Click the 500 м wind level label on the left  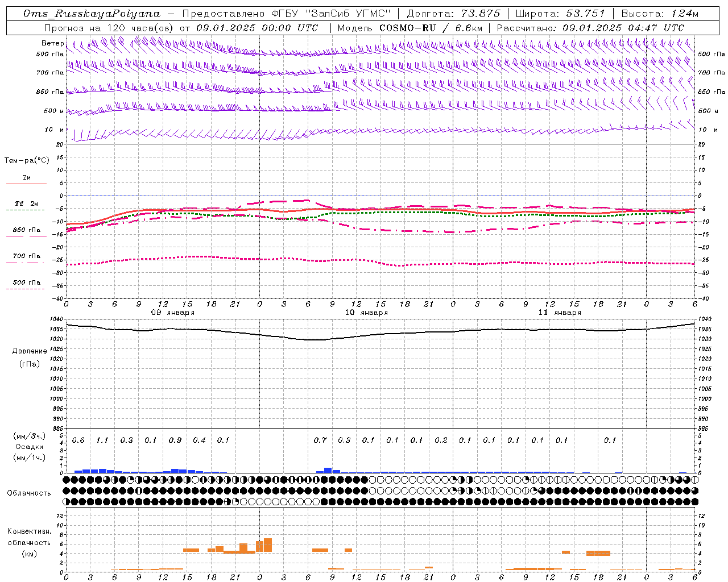(x=54, y=111)
